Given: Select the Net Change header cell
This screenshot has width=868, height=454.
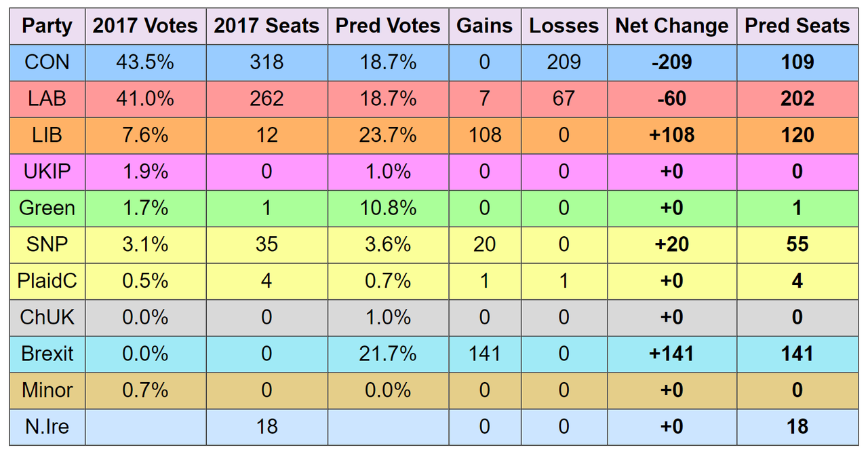Looking at the screenshot, I should (671, 26).
